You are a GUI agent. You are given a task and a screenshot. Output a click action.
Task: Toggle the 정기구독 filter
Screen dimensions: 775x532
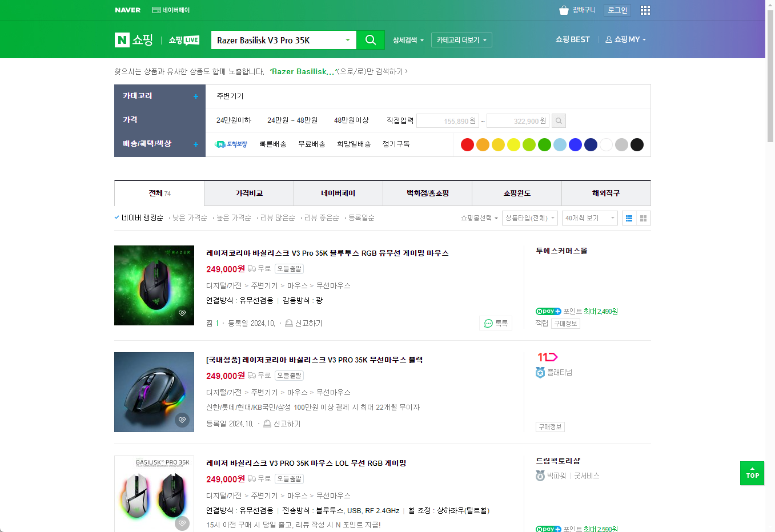[396, 144]
